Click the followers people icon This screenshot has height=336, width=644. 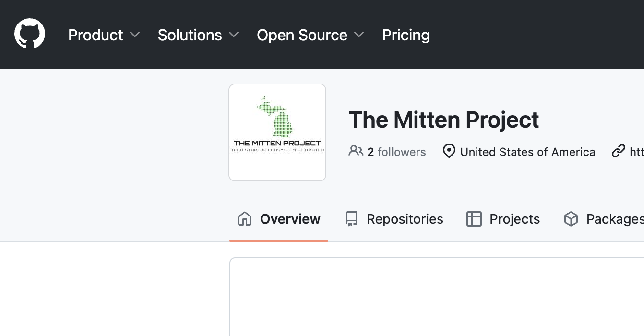pyautogui.click(x=356, y=151)
